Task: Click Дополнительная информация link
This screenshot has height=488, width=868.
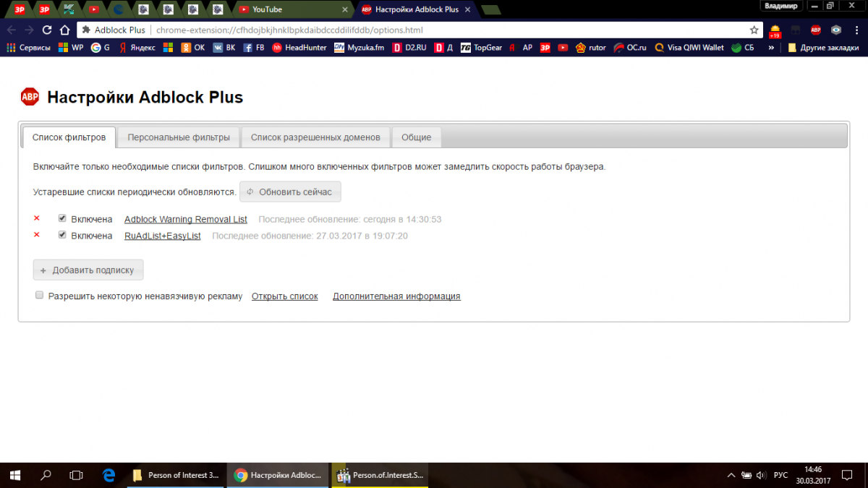Action: (396, 296)
